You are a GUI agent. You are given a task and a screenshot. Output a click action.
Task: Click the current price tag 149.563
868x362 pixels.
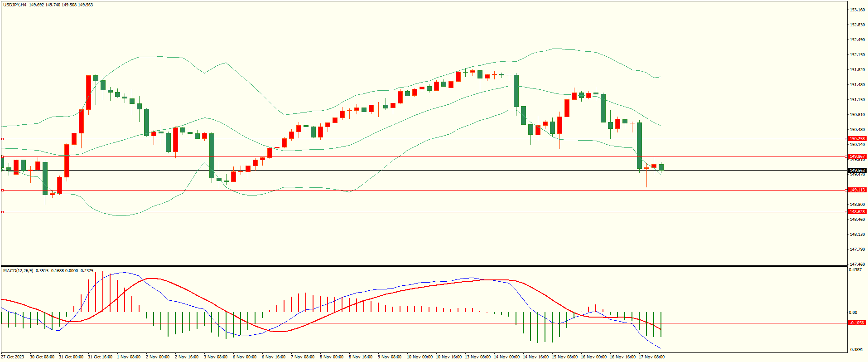coord(857,171)
